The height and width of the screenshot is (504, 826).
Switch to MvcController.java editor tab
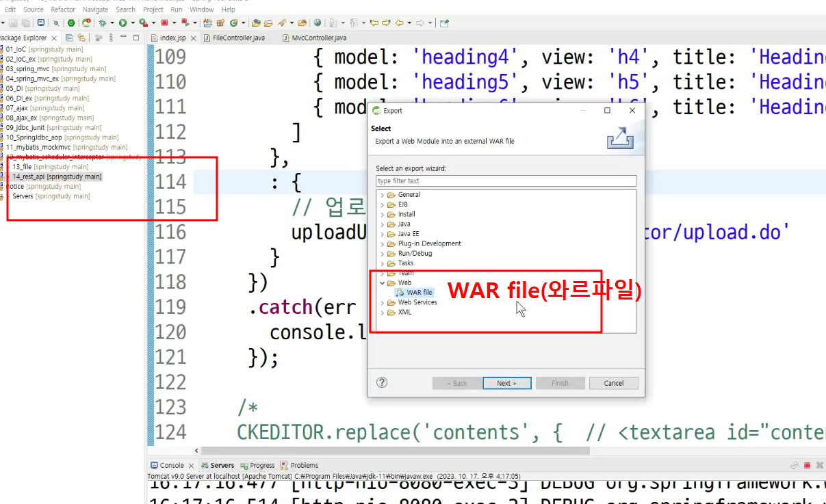(x=315, y=38)
